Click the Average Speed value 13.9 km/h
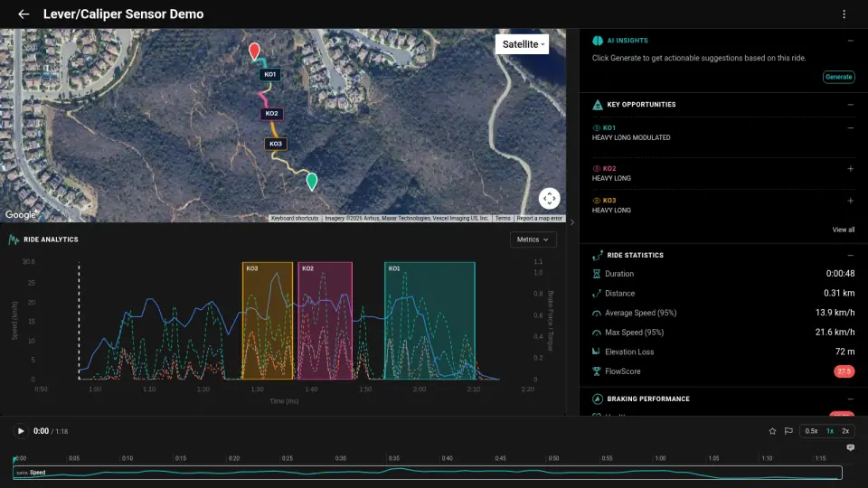 (835, 313)
